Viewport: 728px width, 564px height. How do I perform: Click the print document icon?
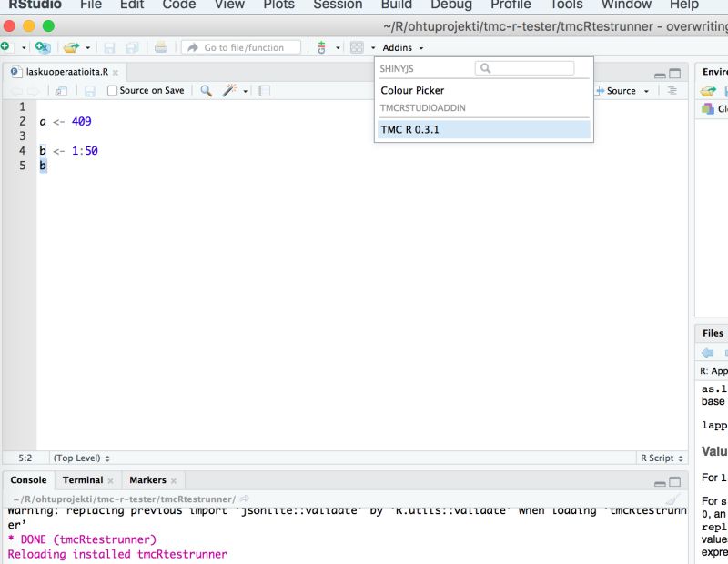(161, 47)
